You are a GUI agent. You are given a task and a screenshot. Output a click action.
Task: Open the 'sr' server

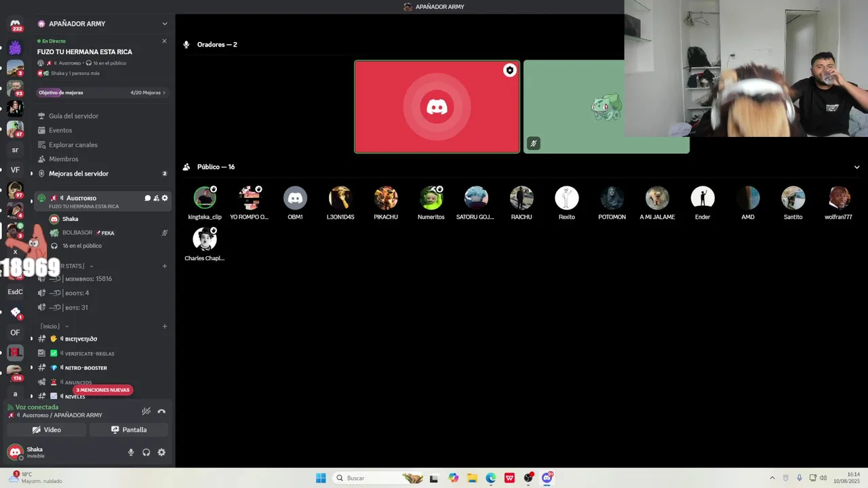coord(15,150)
